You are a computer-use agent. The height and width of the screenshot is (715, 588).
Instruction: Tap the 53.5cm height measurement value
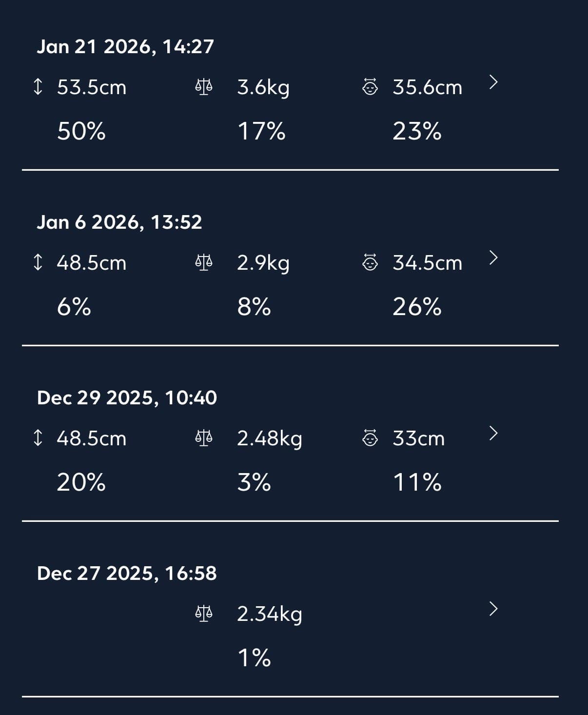92,88
